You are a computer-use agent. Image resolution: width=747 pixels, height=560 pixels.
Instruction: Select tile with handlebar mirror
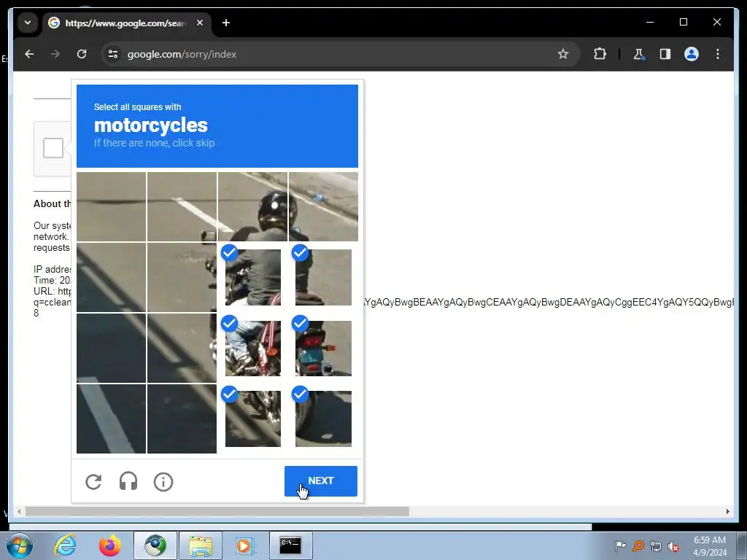point(182,277)
